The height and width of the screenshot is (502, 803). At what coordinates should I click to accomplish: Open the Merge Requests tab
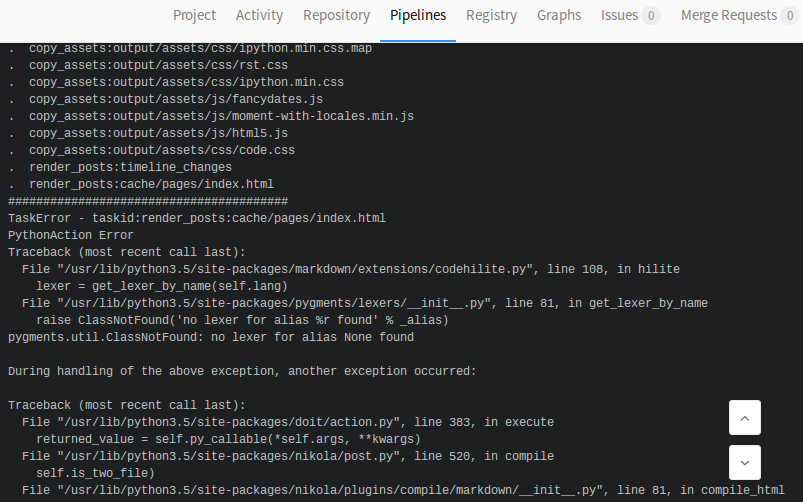[x=740, y=15]
